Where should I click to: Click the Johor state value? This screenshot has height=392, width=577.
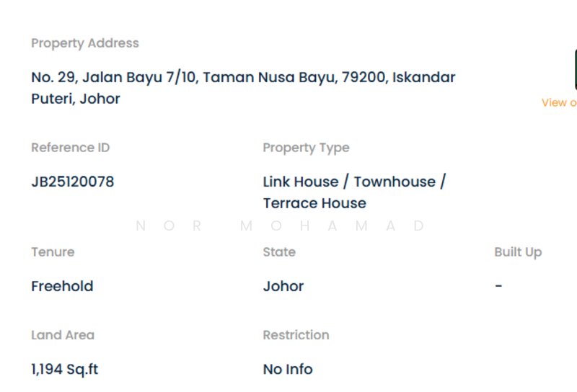(283, 286)
